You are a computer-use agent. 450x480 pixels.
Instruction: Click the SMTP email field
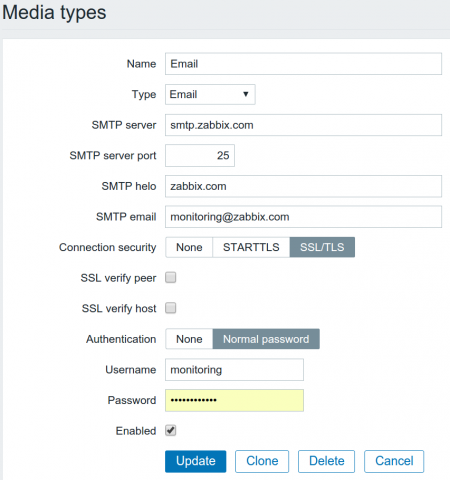(x=303, y=217)
